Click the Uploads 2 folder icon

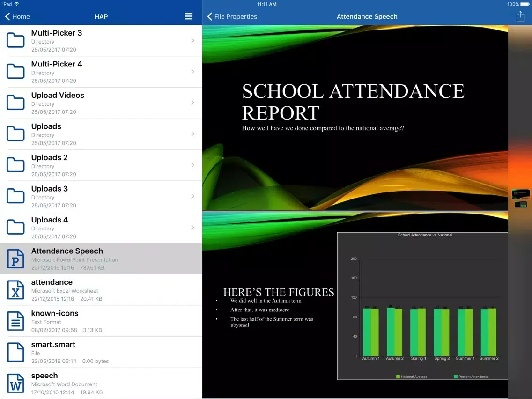point(15,165)
